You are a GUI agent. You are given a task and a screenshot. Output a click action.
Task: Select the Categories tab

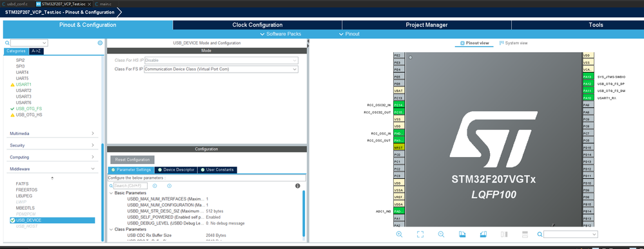pyautogui.click(x=16, y=51)
